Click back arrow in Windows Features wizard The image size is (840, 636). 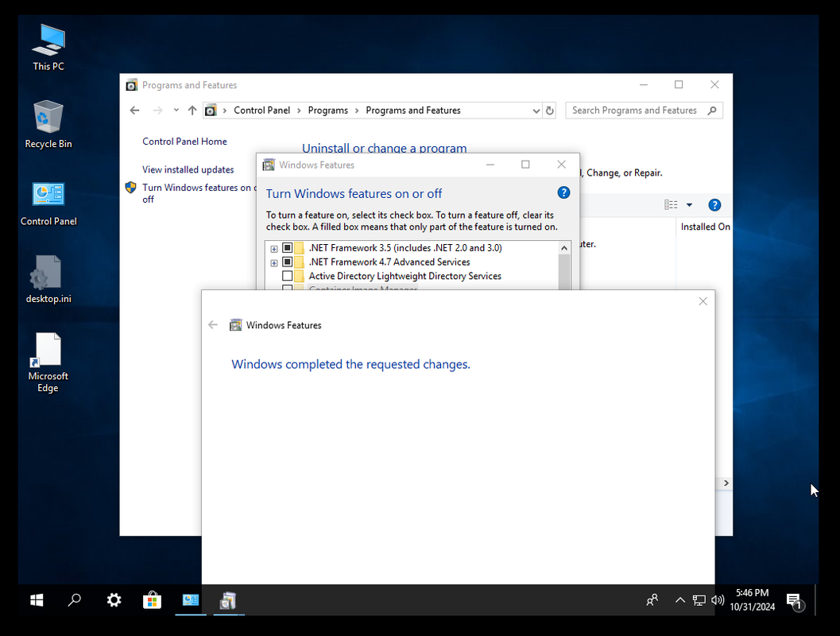(213, 324)
